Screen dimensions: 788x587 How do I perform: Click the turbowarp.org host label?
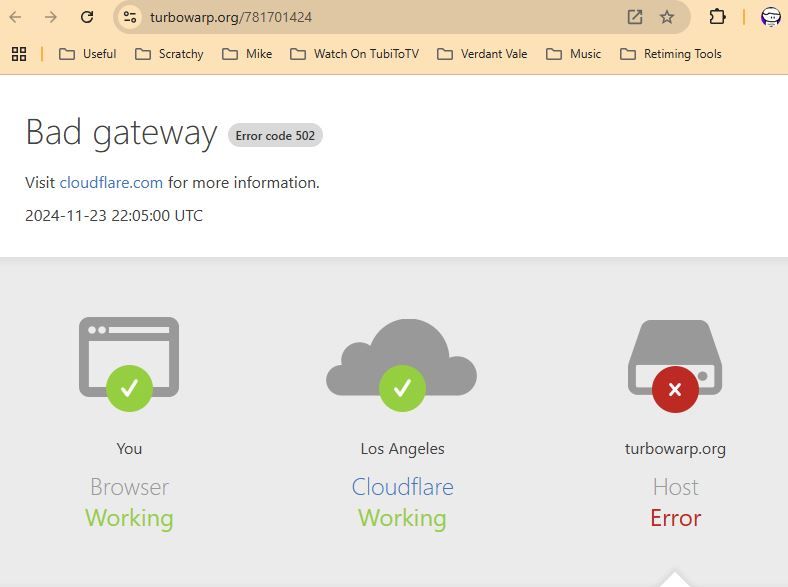[x=675, y=449]
